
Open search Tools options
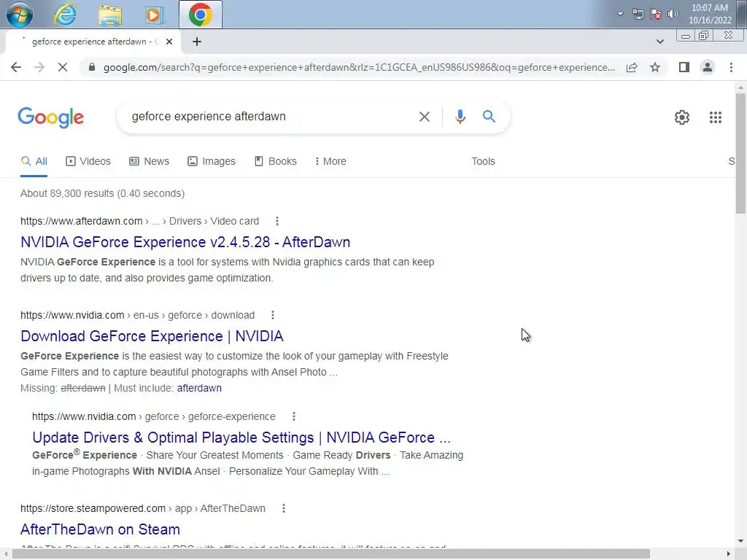pos(483,161)
